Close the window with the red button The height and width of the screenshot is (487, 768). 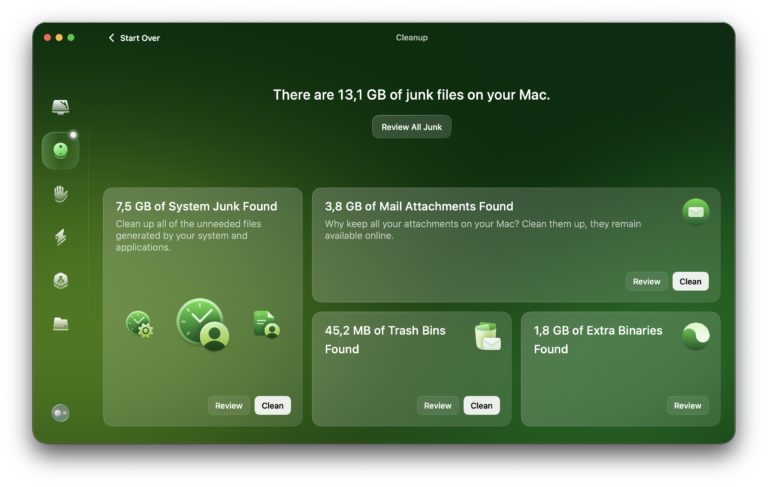pyautogui.click(x=48, y=38)
